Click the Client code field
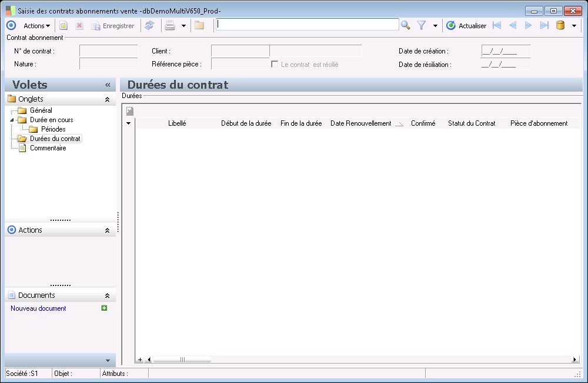 tap(240, 51)
